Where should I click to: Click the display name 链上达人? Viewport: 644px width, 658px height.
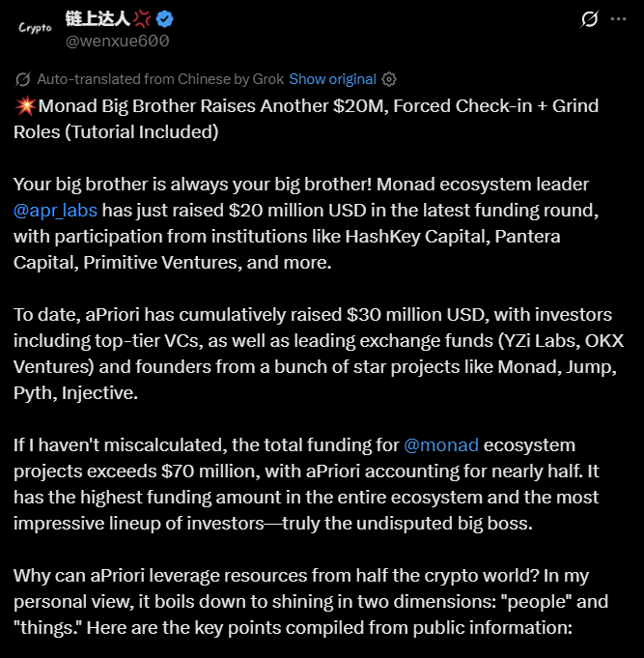[x=97, y=18]
